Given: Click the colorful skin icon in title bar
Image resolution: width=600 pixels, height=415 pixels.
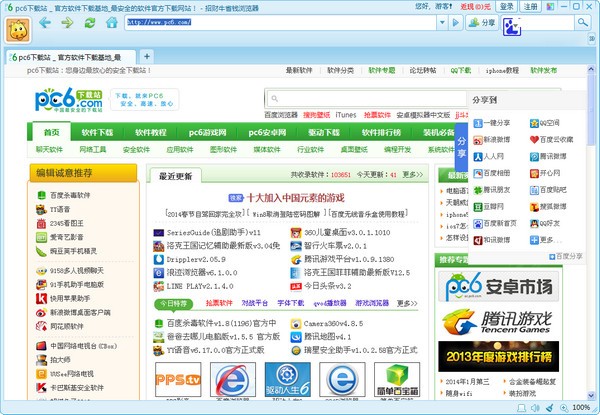Looking at the screenshot, I should (x=550, y=7).
